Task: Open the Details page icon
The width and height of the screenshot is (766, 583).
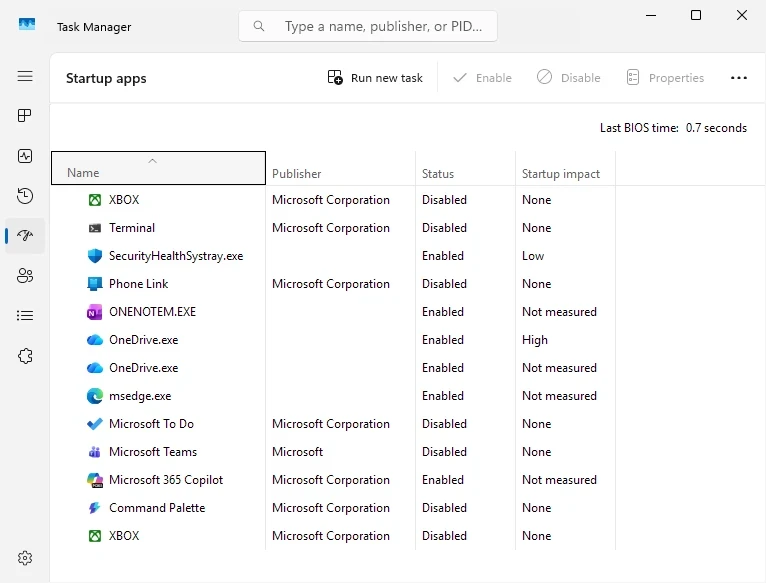Action: click(25, 316)
